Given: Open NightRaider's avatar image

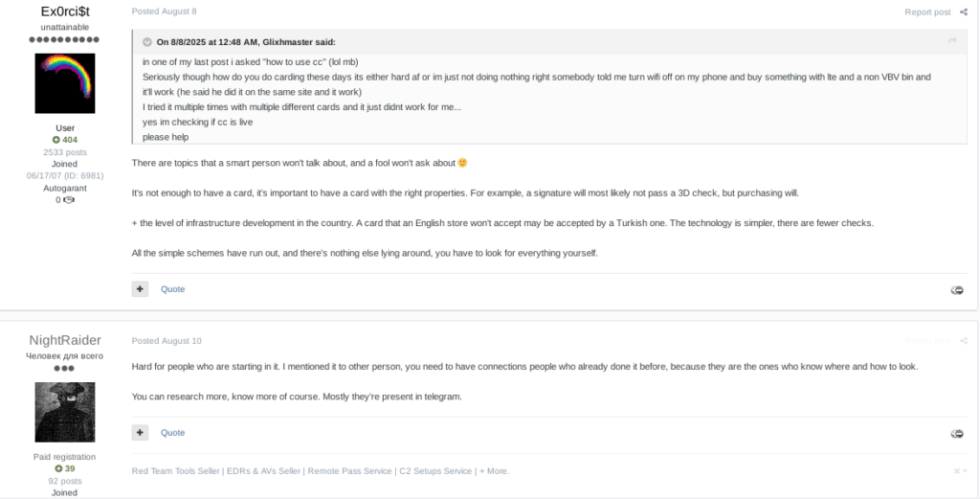Looking at the screenshot, I should 65,412.
